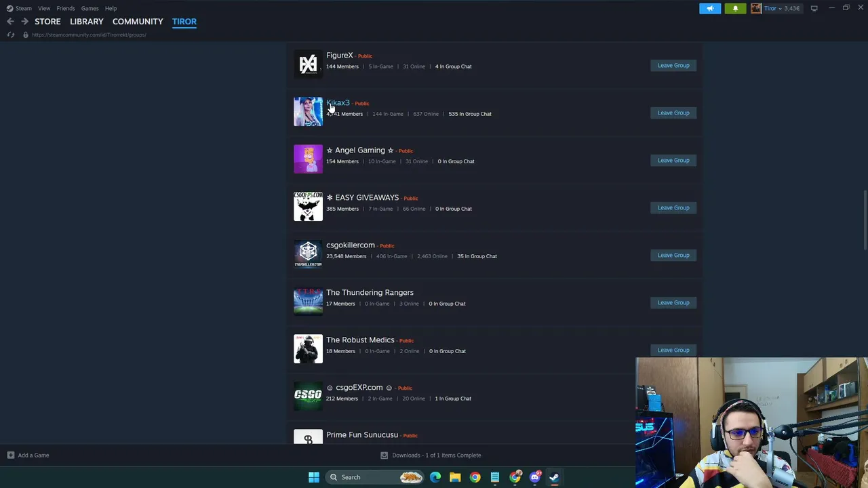868x488 pixels.
Task: Go forward with the navigation arrow
Action: pos(24,22)
